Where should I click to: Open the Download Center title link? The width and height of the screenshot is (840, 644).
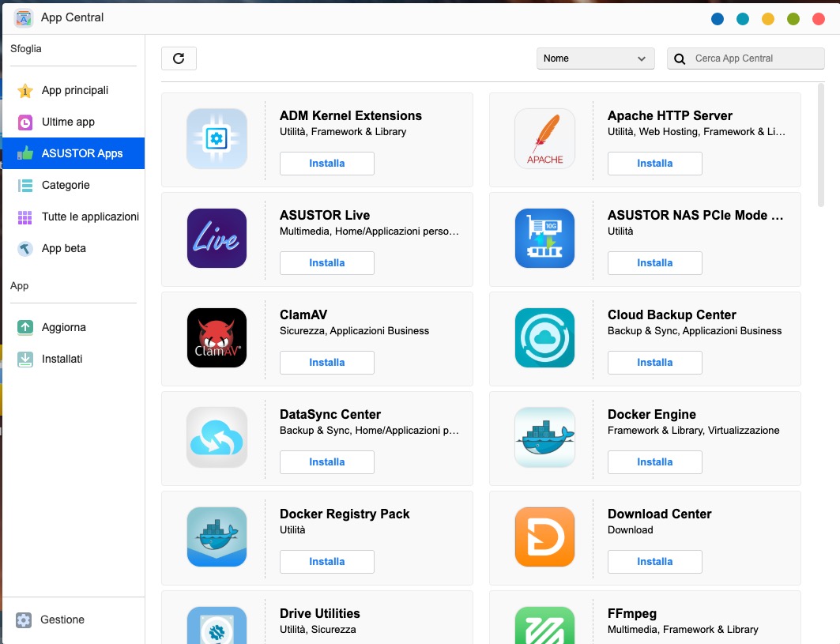point(660,514)
